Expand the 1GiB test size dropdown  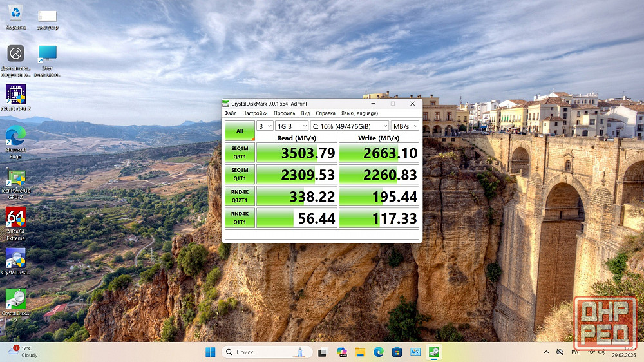click(x=292, y=126)
